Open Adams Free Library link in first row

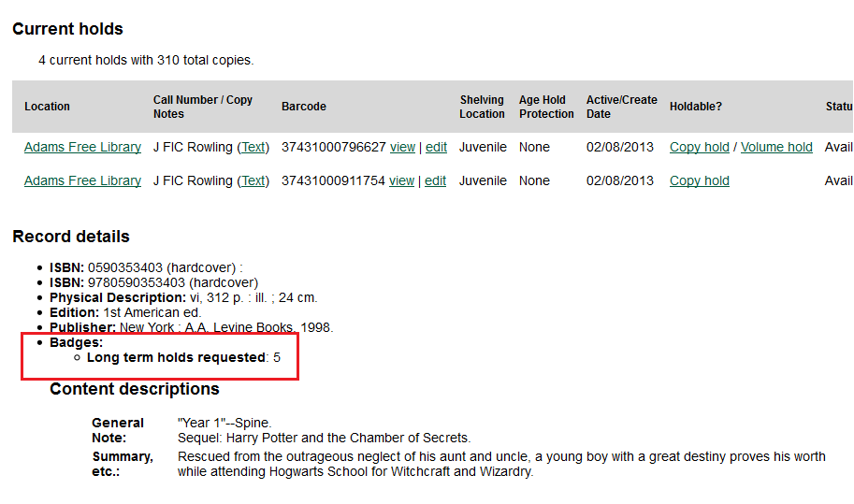click(x=82, y=147)
